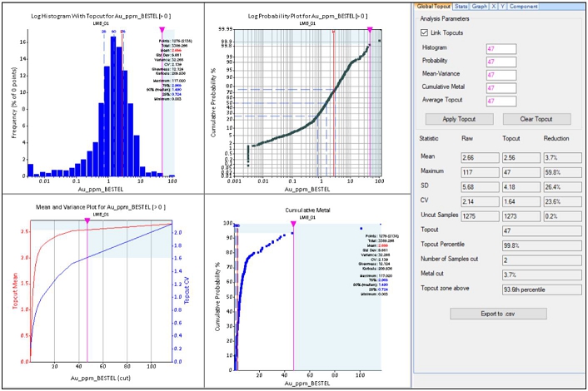
Task: Select the Cumulative Metal topcut field
Action: coord(501,87)
